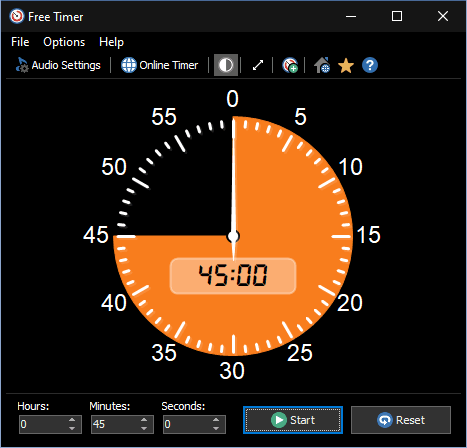Increase Seconds with the up arrow

216,420
